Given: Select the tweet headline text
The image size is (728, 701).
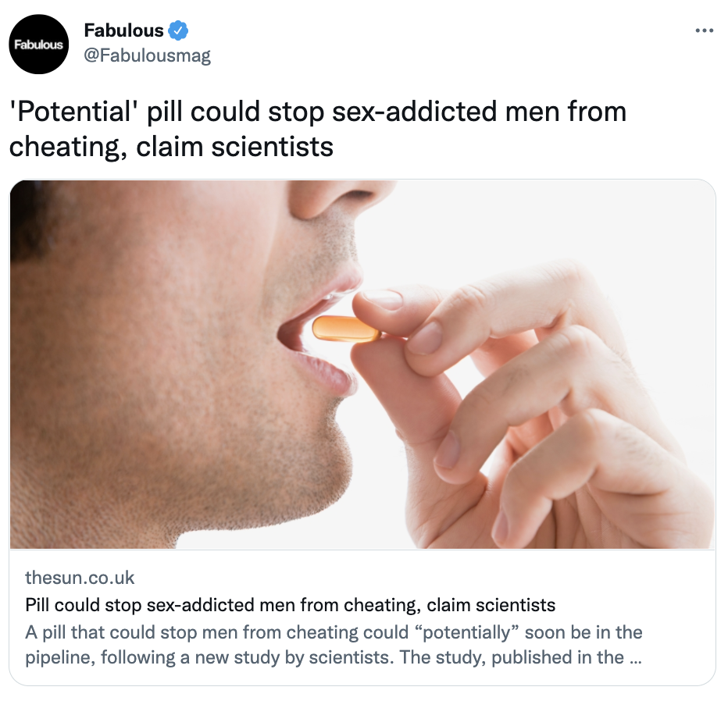Looking at the screenshot, I should coord(318,129).
